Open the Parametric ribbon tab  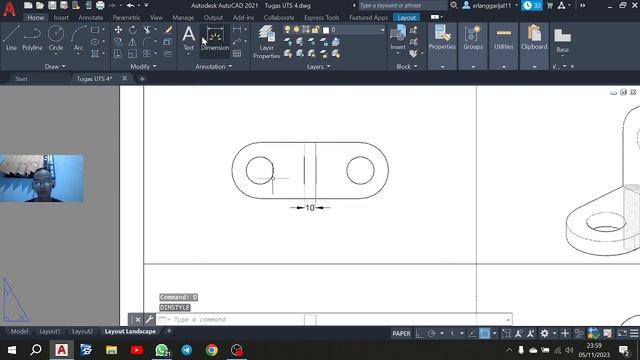[x=127, y=18]
